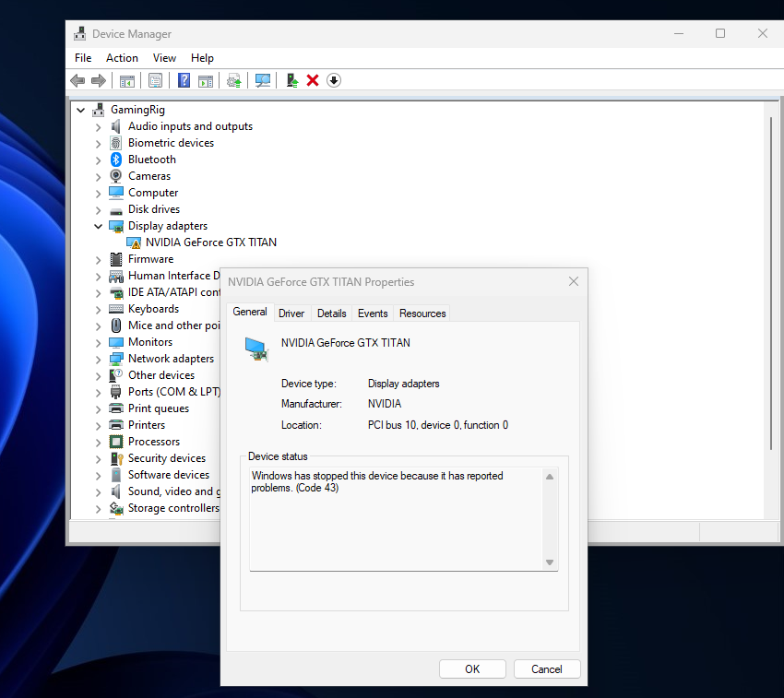Close the NVIDIA GeForce GTX TITAN Properties dialog
The width and height of the screenshot is (784, 698).
[574, 281]
